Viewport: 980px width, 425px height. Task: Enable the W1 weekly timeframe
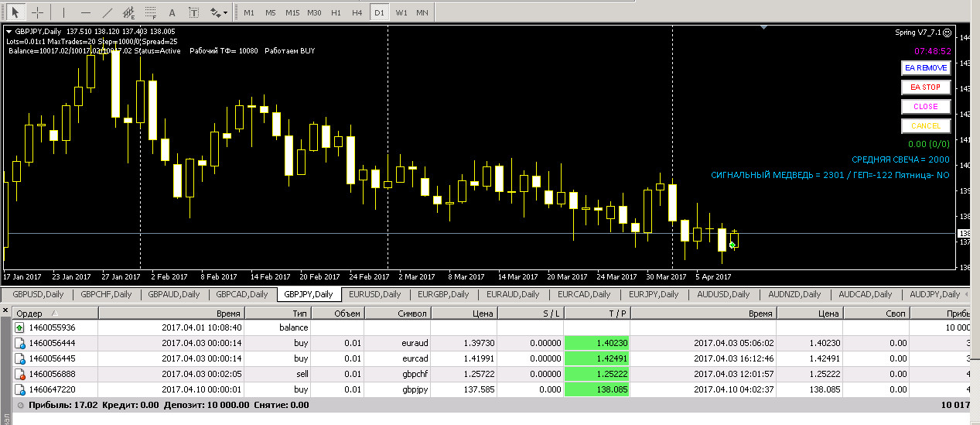click(401, 13)
